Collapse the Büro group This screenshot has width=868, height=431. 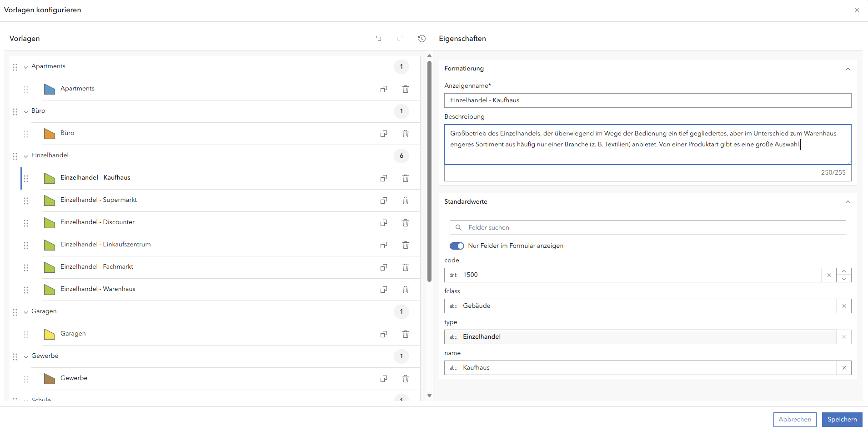coord(26,112)
